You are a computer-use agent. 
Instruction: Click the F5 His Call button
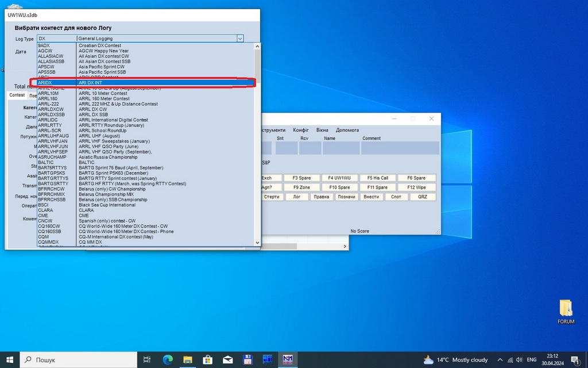378,178
